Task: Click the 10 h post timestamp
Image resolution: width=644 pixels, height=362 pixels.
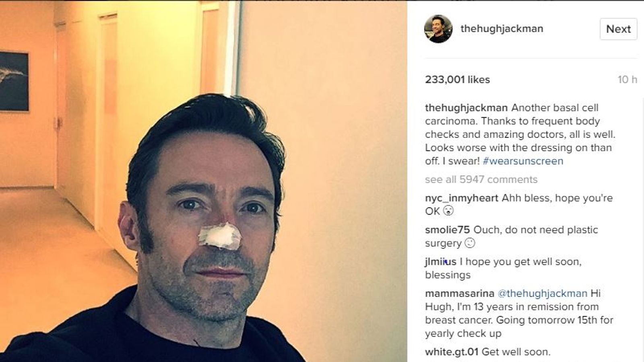Action: pos(627,80)
